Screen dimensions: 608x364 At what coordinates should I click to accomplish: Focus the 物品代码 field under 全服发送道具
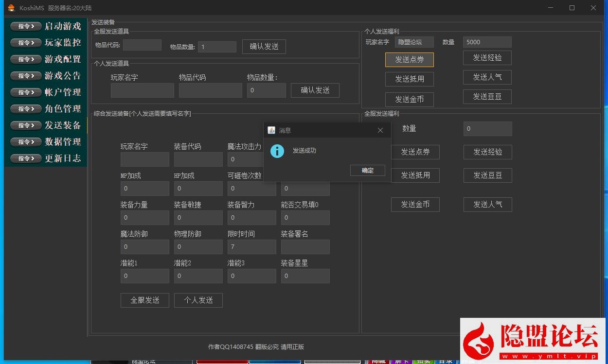point(142,45)
